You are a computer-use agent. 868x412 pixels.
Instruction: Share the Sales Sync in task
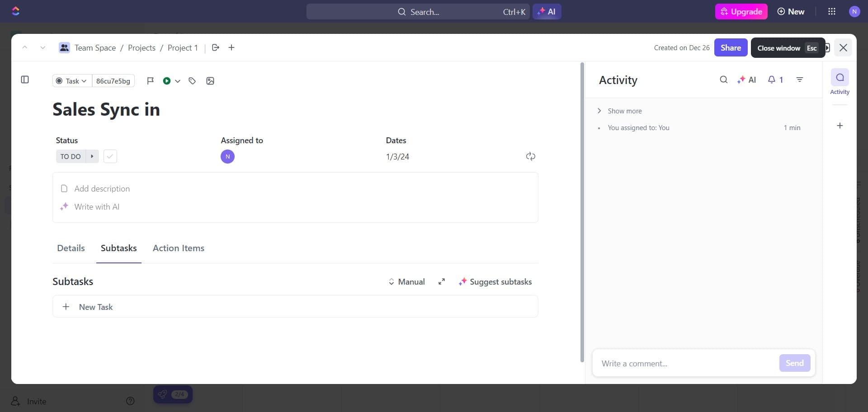[731, 47]
